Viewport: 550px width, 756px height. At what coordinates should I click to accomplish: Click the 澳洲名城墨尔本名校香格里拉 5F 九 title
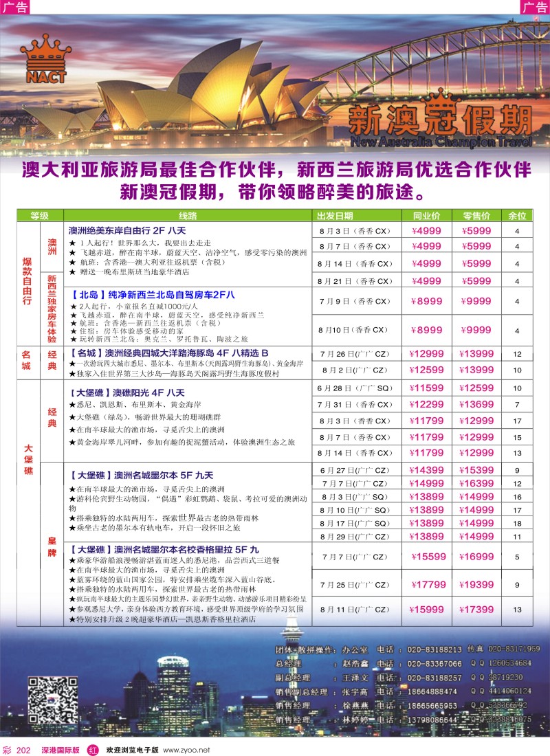[x=164, y=549]
